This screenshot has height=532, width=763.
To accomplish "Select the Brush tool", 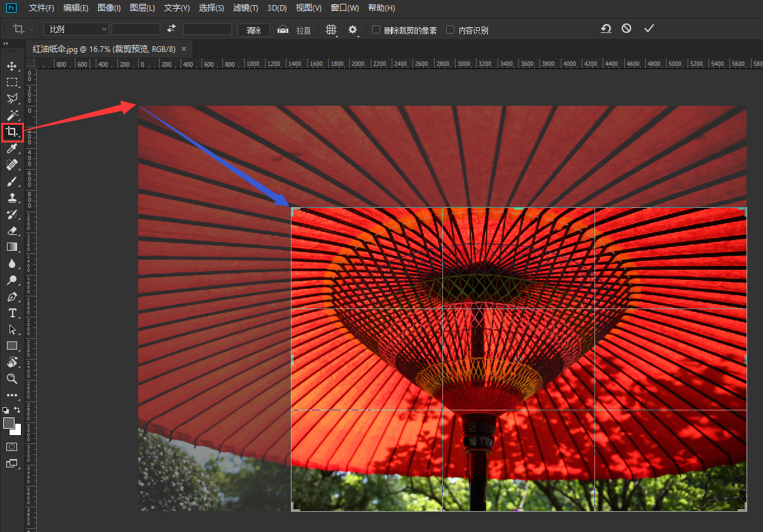I will pyautogui.click(x=12, y=182).
